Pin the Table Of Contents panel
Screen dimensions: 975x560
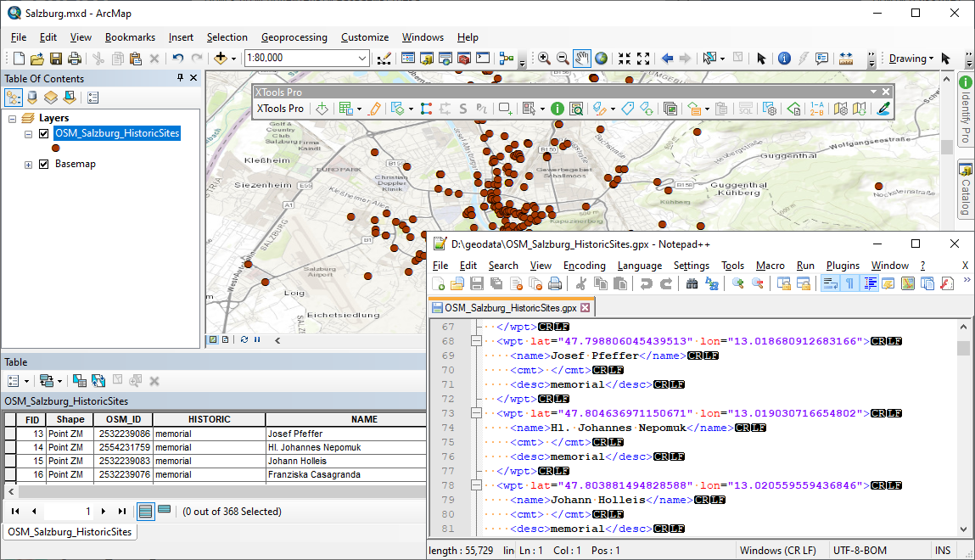[181, 78]
